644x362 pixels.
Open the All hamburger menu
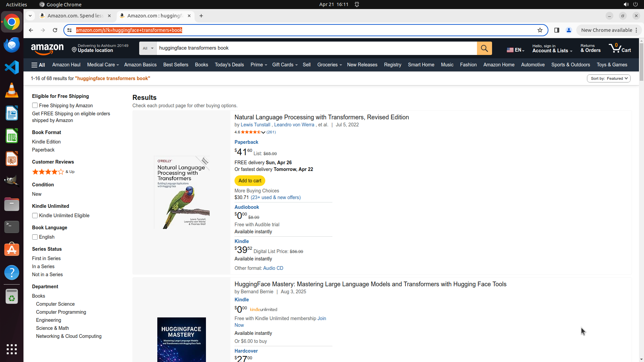tap(38, 65)
